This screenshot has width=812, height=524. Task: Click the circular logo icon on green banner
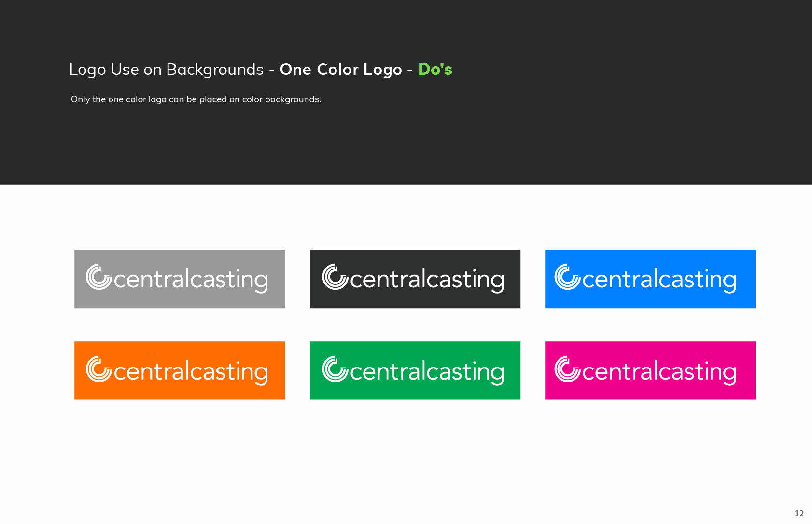pos(335,369)
